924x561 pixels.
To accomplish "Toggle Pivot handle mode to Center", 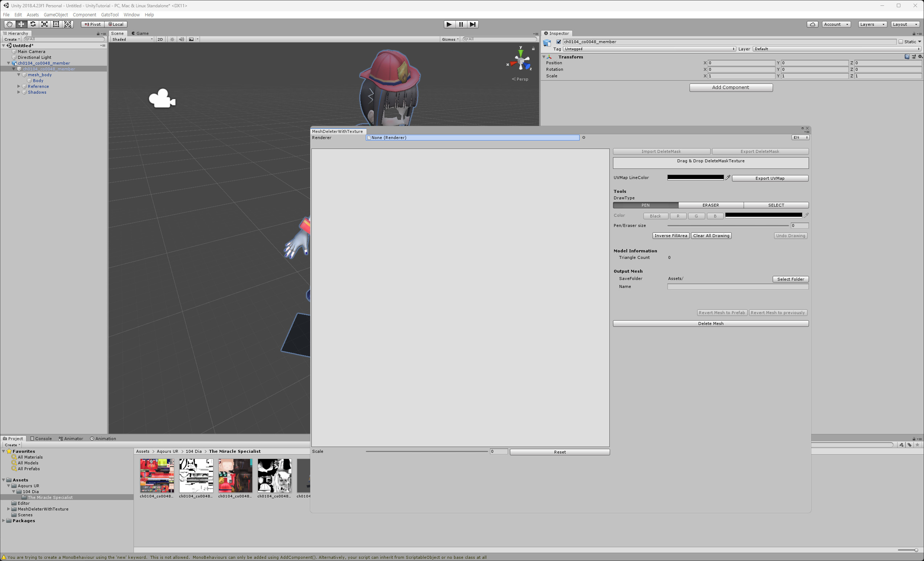I will pos(92,24).
